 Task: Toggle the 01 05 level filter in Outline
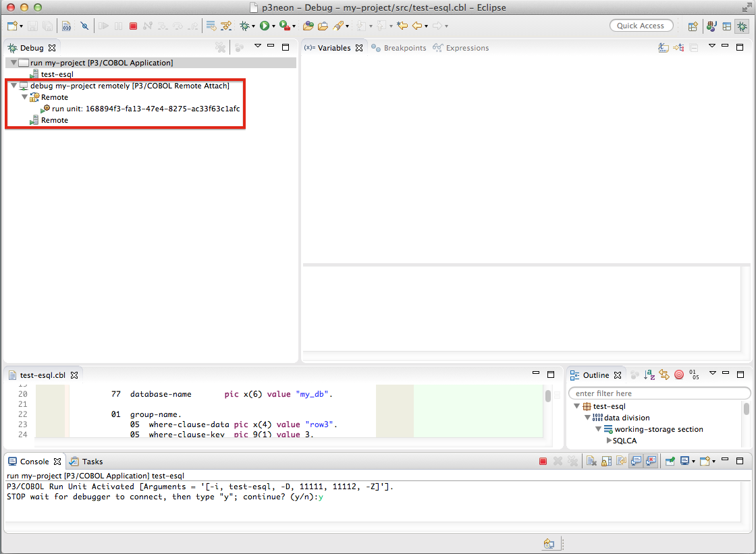695,375
